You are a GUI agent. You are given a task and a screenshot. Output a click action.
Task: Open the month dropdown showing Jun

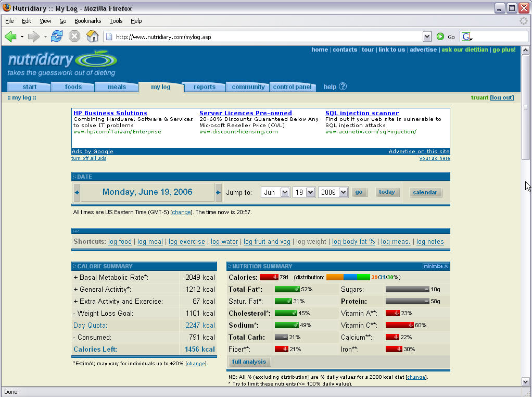[x=275, y=193]
